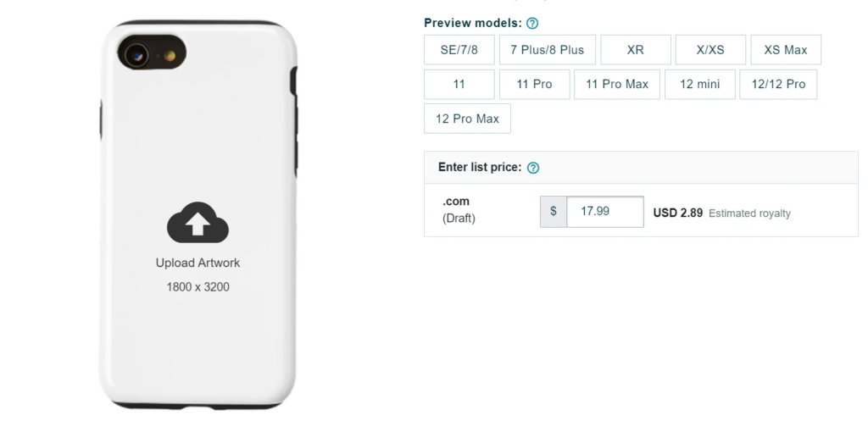The height and width of the screenshot is (421, 868).
Task: Select the 7 Plus/8 Plus preview model
Action: [x=547, y=50]
